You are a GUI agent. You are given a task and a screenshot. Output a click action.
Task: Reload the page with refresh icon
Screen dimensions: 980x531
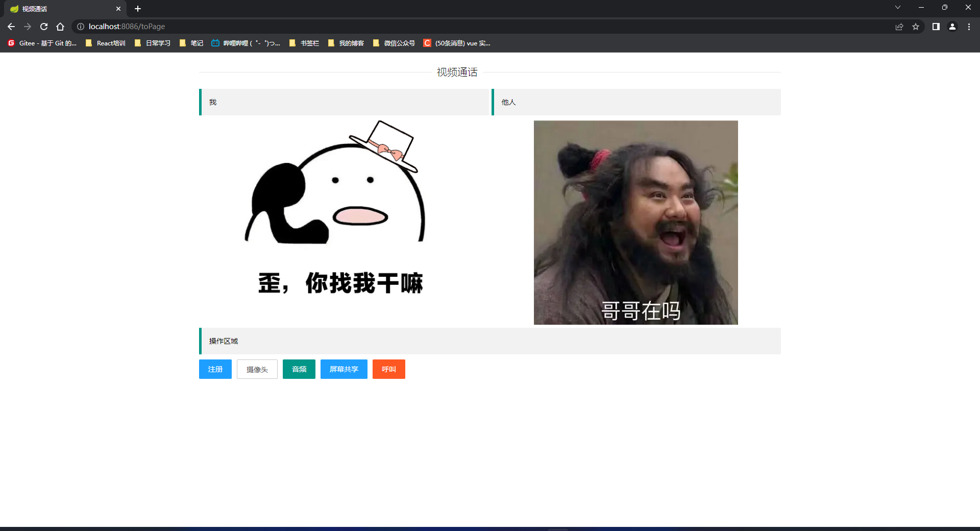pyautogui.click(x=44, y=27)
